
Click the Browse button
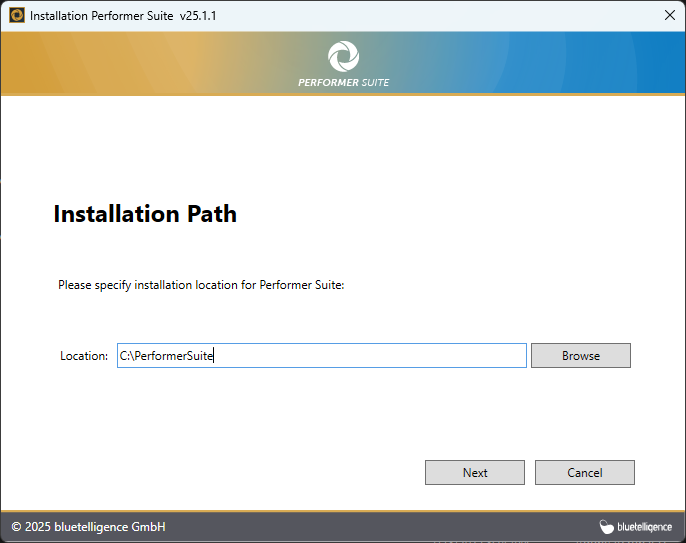(580, 356)
